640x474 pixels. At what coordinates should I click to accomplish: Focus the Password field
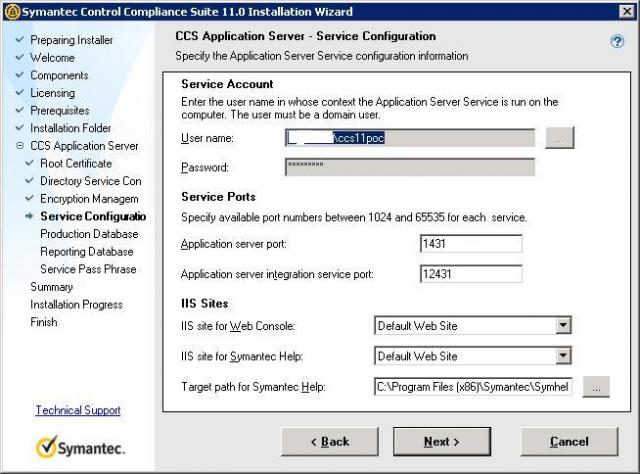pyautogui.click(x=410, y=167)
